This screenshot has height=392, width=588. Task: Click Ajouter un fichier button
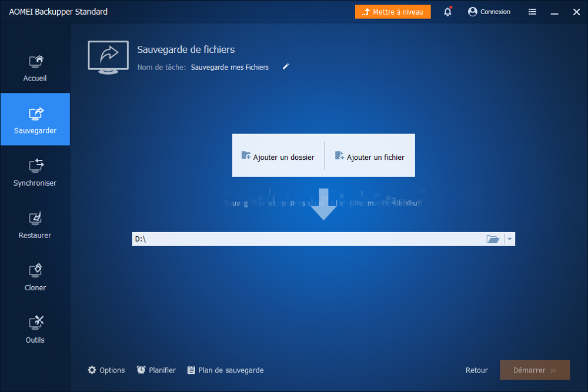pyautogui.click(x=370, y=156)
